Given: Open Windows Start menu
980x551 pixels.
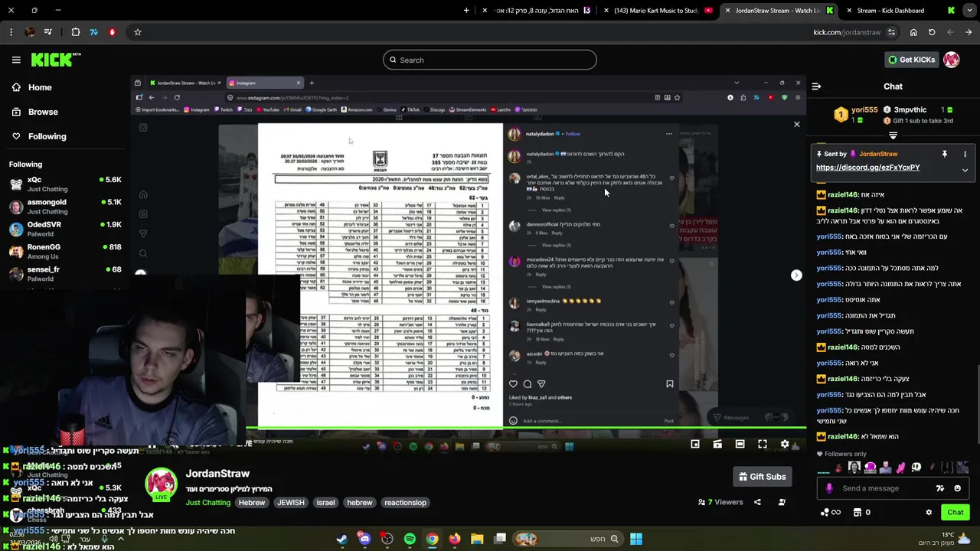Looking at the screenshot, I should pyautogui.click(x=635, y=539).
